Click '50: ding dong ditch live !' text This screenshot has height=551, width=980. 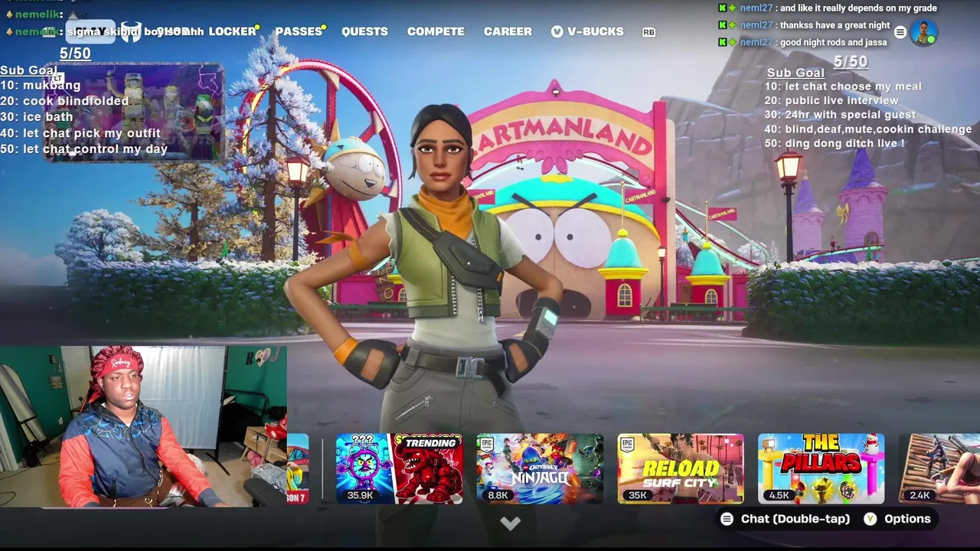[x=835, y=143]
